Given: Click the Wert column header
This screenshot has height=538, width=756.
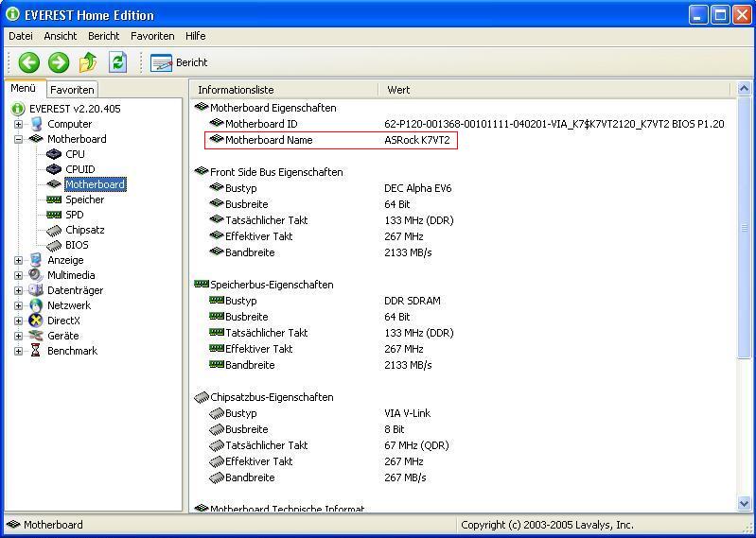Looking at the screenshot, I should (398, 90).
